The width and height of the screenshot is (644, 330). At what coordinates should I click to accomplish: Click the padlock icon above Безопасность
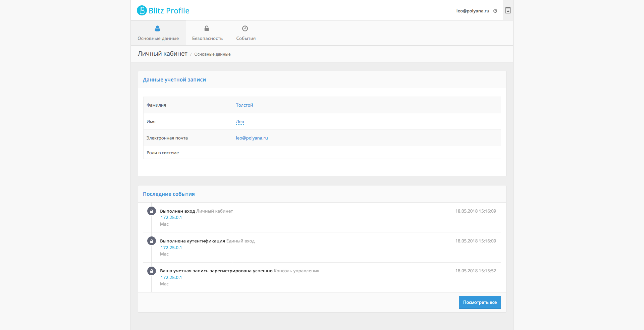207,29
